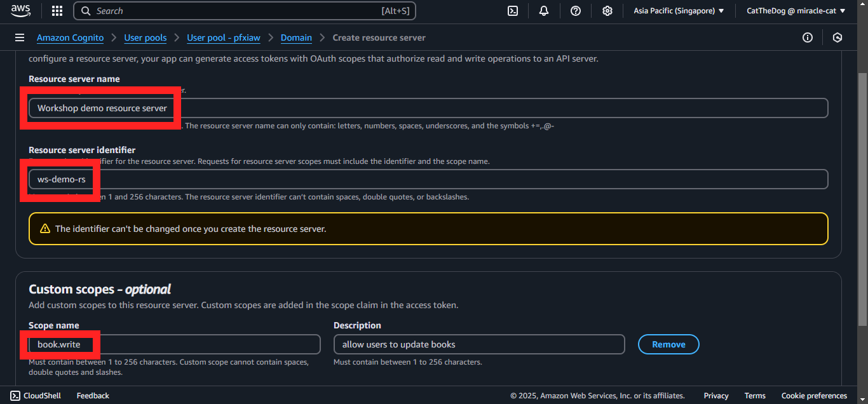The height and width of the screenshot is (404, 868).
Task: Click the Scope name field with book.write
Action: (x=175, y=344)
